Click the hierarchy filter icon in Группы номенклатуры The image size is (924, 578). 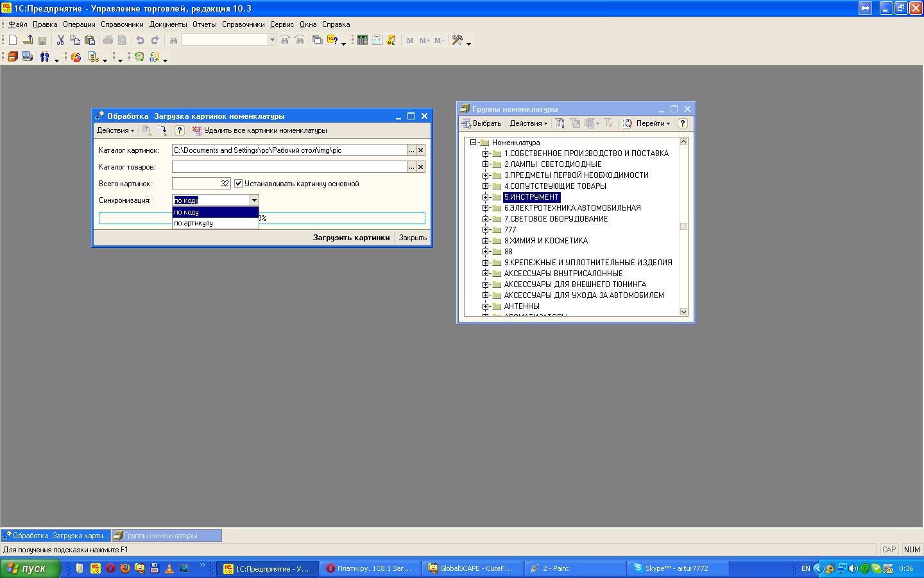tap(560, 123)
